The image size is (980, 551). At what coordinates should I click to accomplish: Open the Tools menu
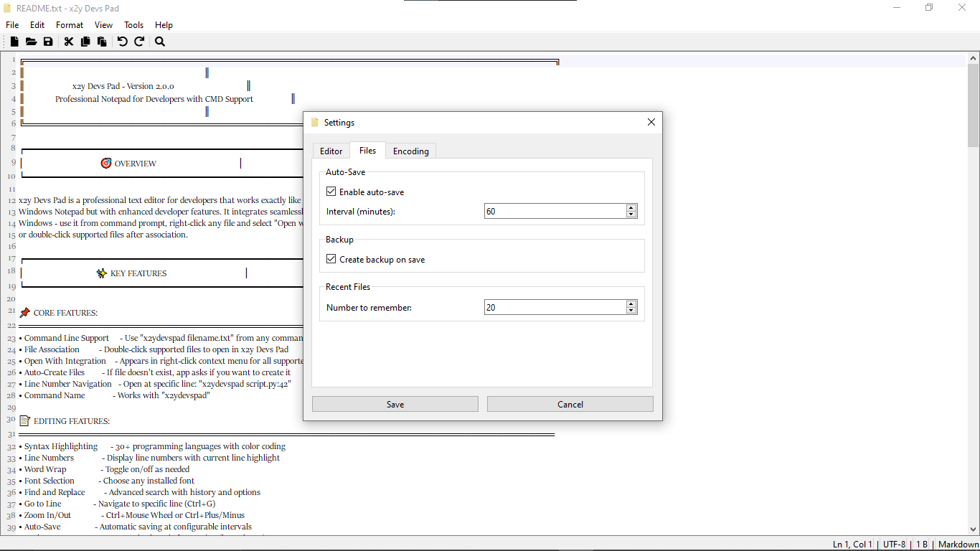point(134,25)
